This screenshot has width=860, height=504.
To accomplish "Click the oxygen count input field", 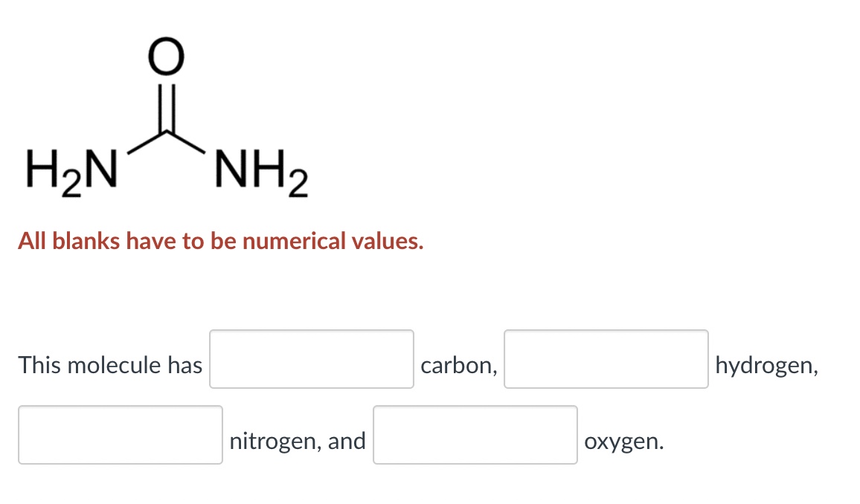I will (x=475, y=436).
